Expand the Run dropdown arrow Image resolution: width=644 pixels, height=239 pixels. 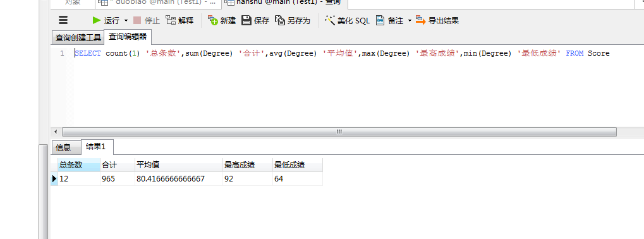pyautogui.click(x=126, y=20)
